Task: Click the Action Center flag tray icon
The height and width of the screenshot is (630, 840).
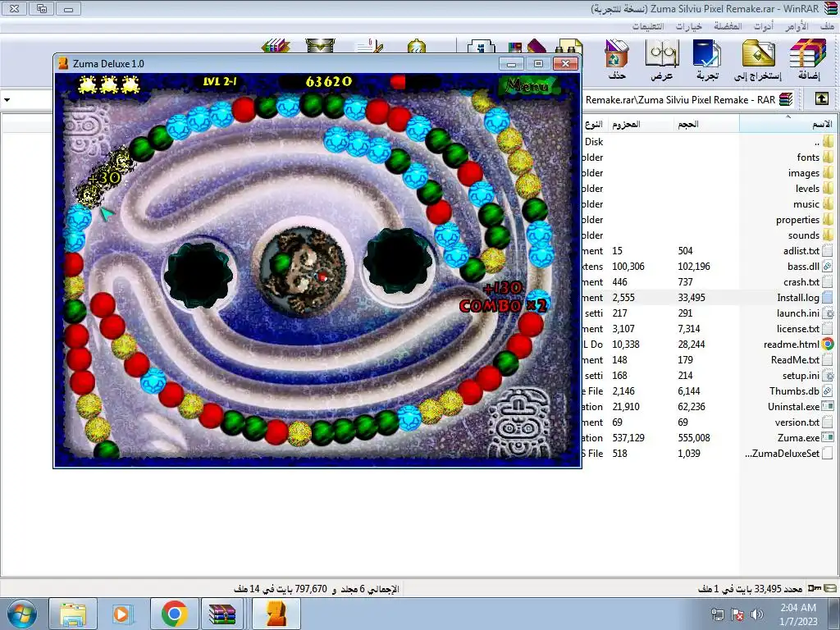Action: coord(737,614)
